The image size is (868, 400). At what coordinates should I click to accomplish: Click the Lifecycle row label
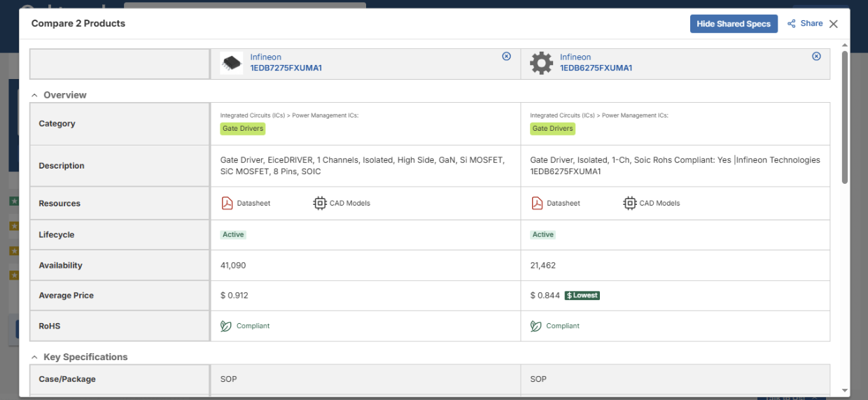(x=57, y=235)
